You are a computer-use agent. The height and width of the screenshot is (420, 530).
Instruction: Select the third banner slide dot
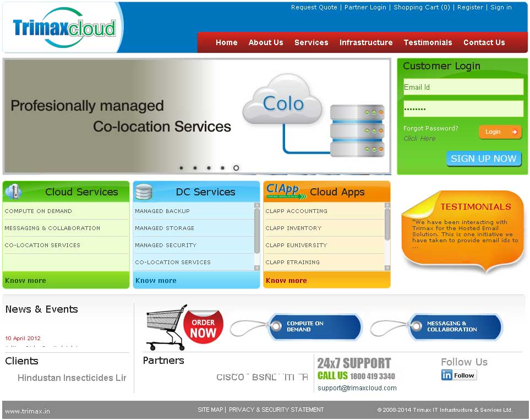(209, 168)
